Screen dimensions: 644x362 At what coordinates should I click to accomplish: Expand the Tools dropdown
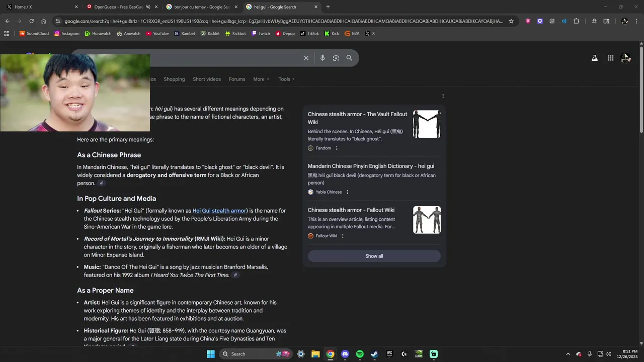click(287, 79)
